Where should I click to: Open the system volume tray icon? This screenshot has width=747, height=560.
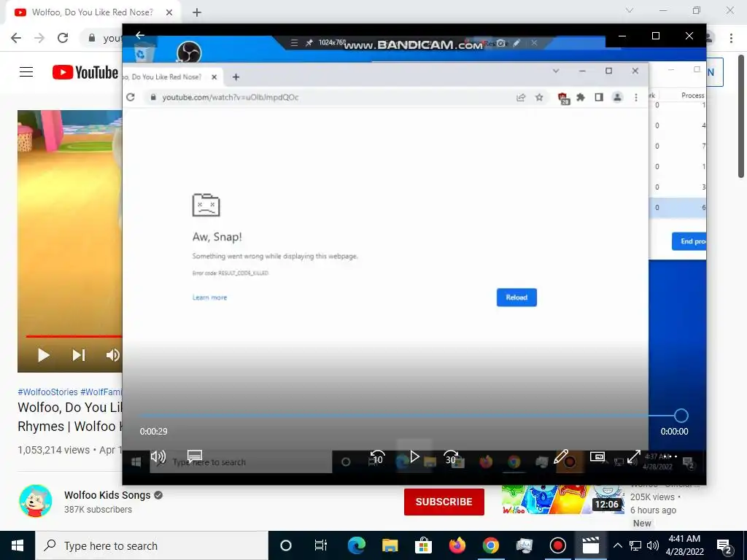click(653, 545)
